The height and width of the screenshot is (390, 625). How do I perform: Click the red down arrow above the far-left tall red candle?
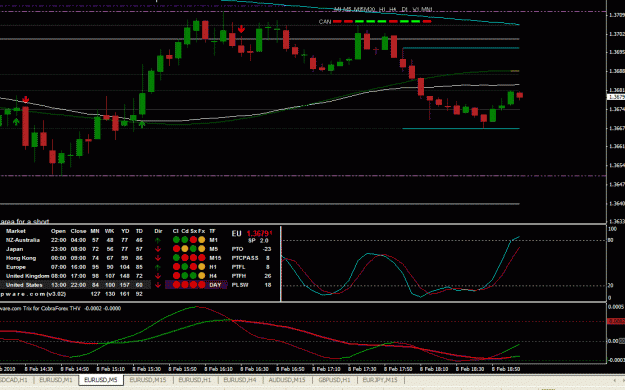(x=26, y=99)
